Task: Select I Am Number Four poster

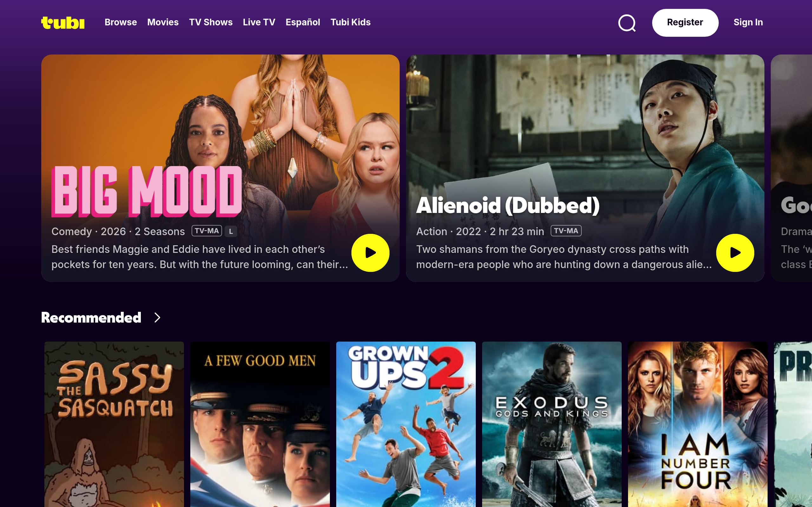Action: (x=697, y=424)
